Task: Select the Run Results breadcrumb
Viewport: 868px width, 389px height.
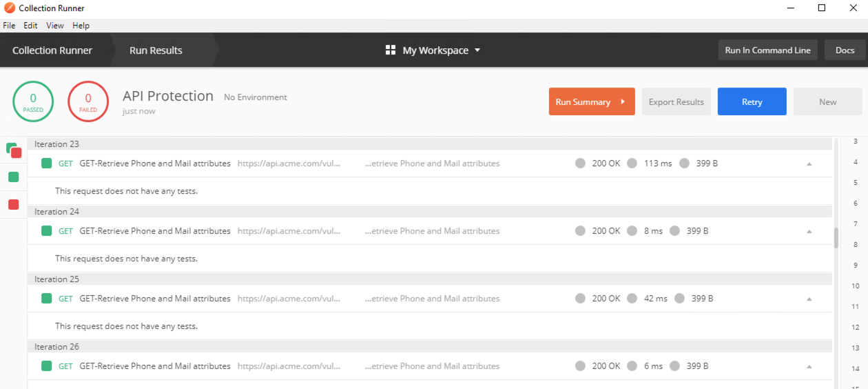Action: click(156, 50)
